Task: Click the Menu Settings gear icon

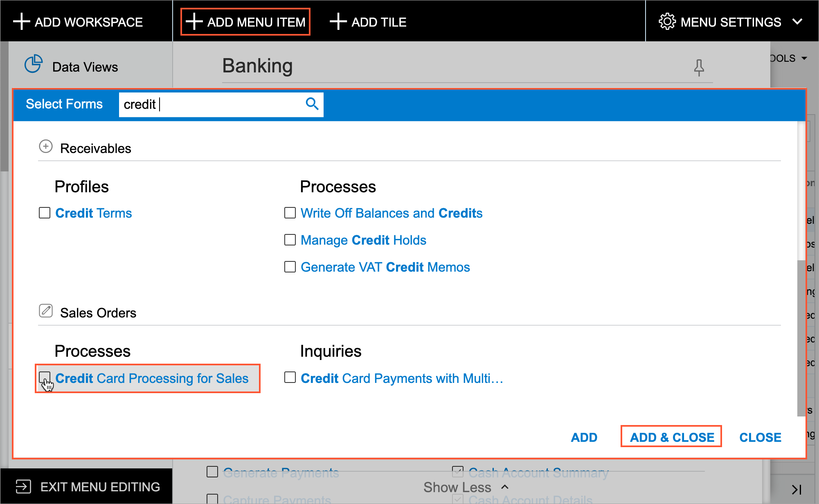Action: (667, 22)
